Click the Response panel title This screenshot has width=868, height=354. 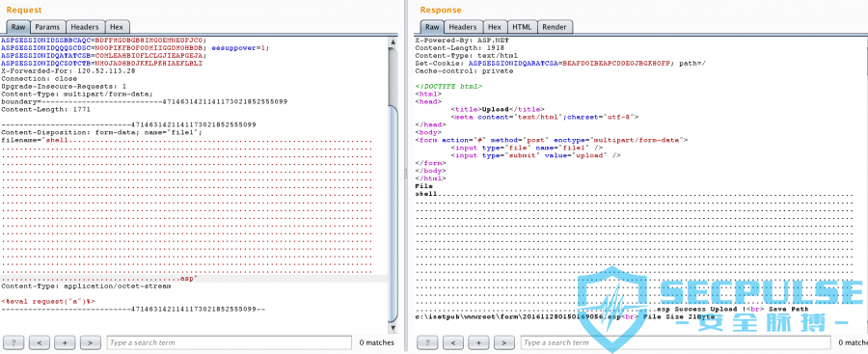tap(441, 10)
